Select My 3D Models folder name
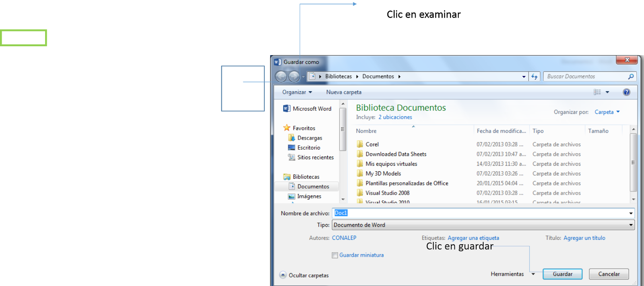 (x=383, y=173)
